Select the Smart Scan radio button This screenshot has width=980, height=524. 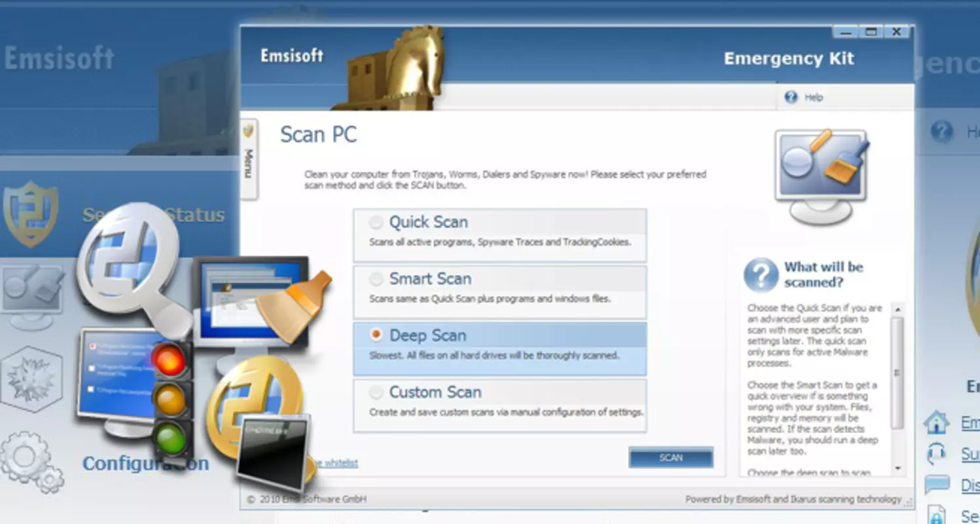pyautogui.click(x=376, y=279)
